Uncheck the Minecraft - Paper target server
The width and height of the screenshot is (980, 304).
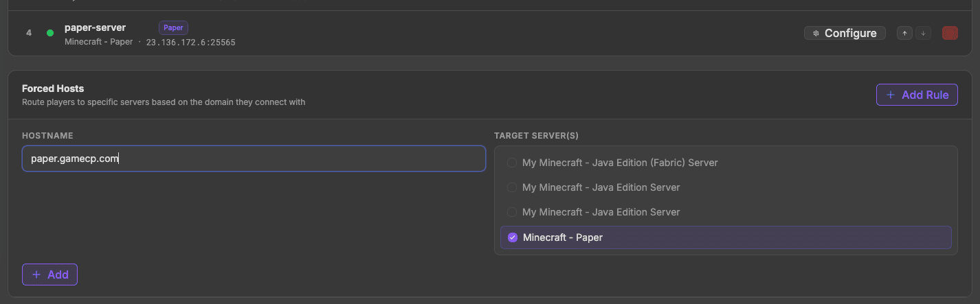click(512, 237)
